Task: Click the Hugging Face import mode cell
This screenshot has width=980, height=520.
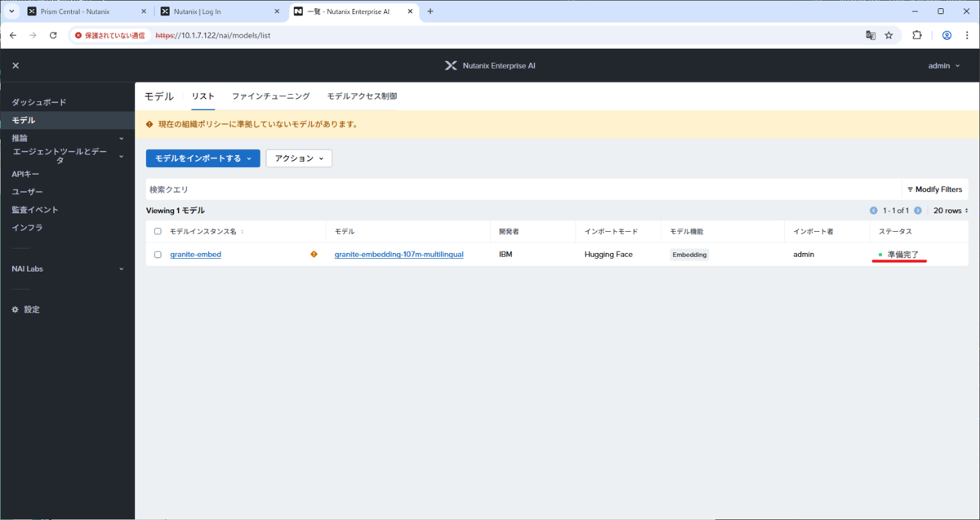Action: coord(608,255)
